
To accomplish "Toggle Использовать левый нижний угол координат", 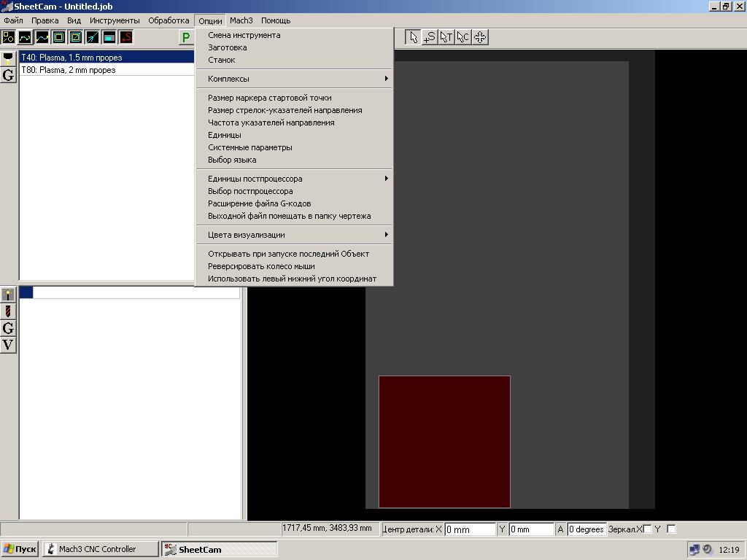I will 295,279.
